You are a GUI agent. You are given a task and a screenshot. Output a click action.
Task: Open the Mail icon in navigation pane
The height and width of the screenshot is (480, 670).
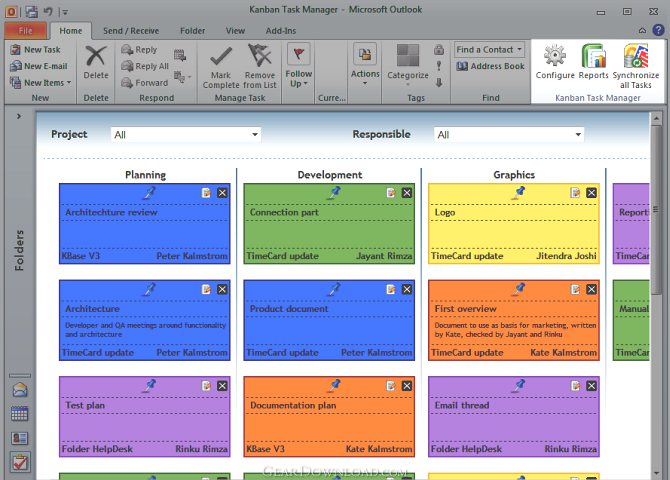[20, 390]
